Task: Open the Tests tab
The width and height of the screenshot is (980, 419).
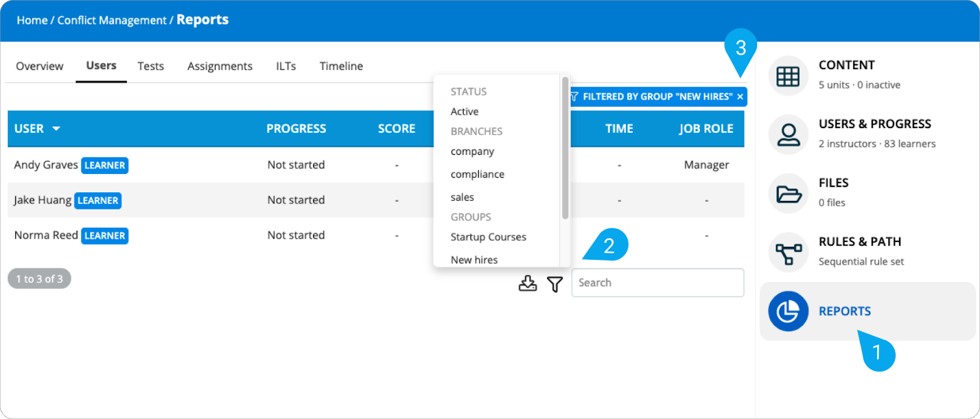Action: click(151, 66)
